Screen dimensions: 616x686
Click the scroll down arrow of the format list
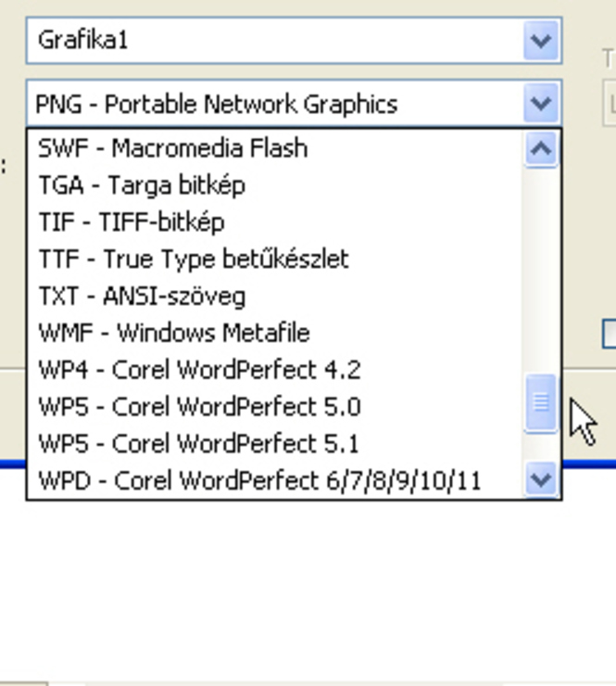coord(541,480)
